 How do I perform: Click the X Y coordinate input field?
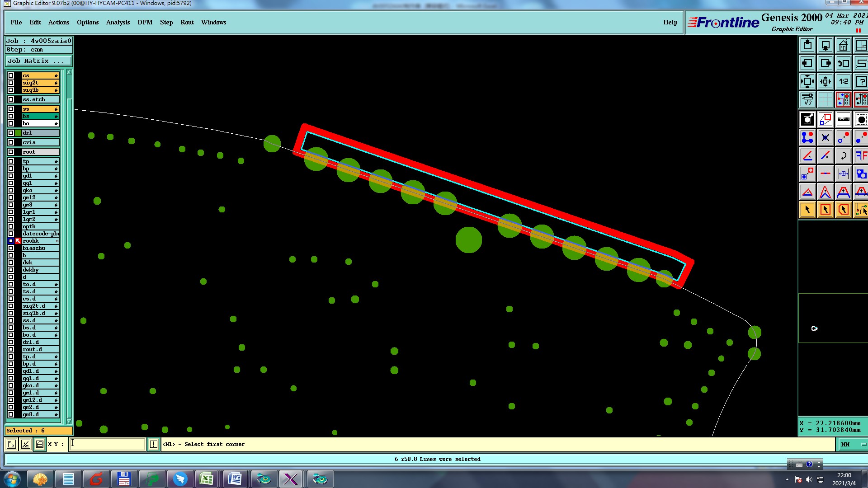click(108, 444)
